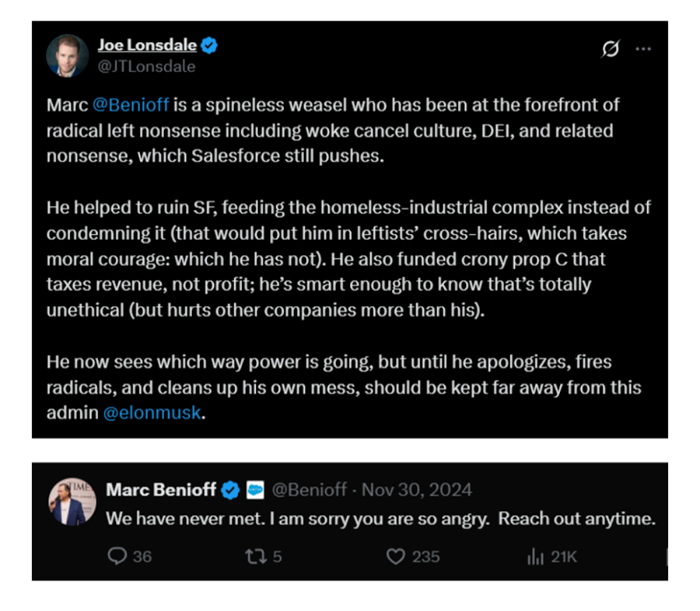Click Joe Lonsdale's profile picture
This screenshot has height=611, width=700.
(68, 55)
